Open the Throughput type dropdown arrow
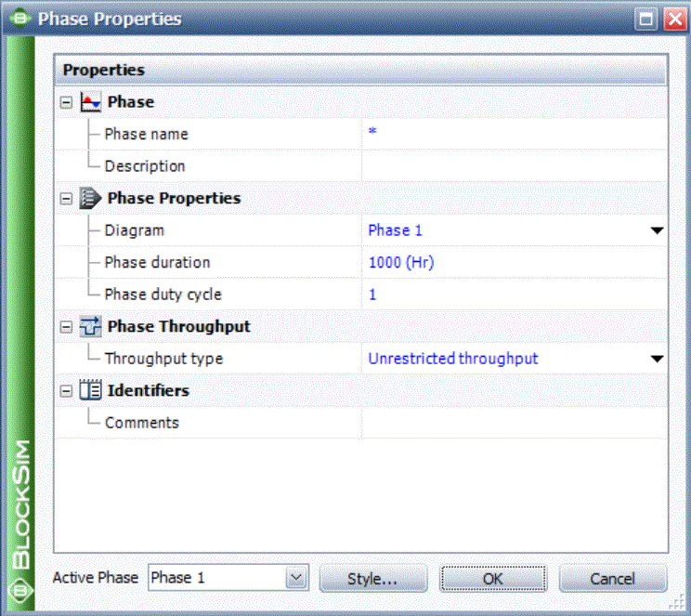 tap(657, 359)
